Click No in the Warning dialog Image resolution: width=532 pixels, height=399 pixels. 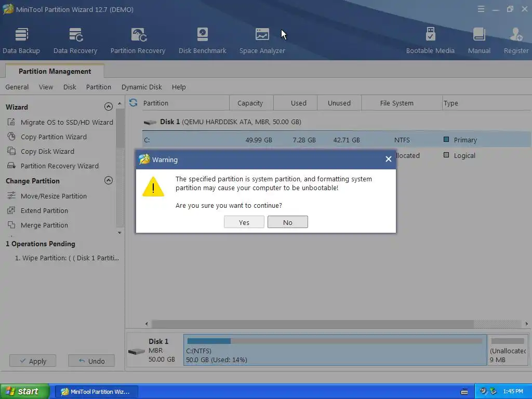tap(288, 222)
